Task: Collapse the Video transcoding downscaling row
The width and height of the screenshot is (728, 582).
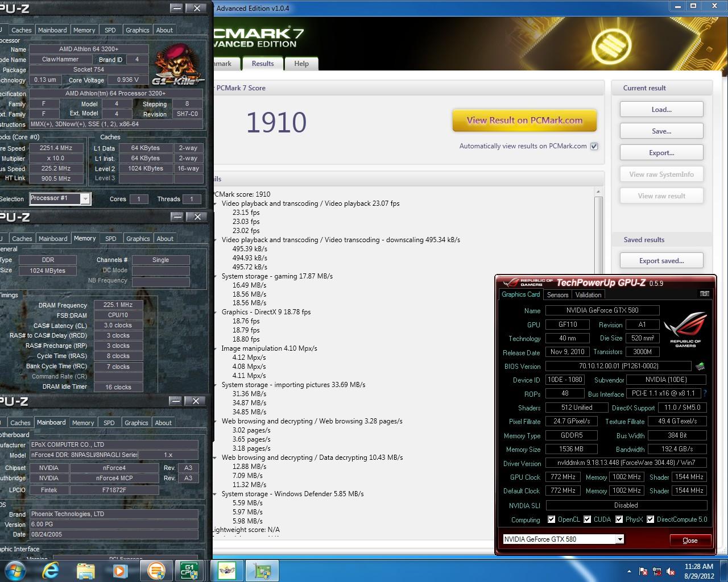Action: pos(215,240)
